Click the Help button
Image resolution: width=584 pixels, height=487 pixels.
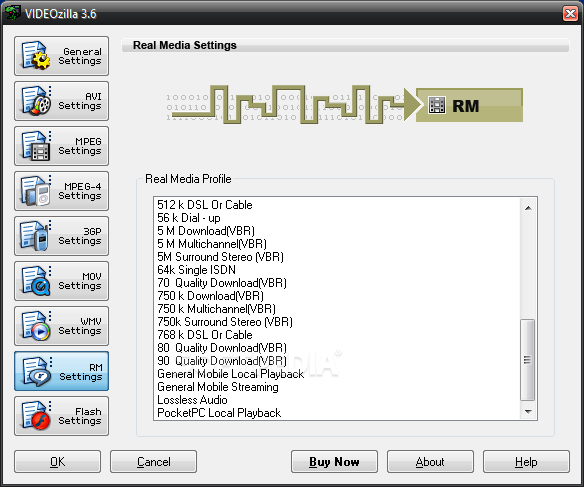[x=526, y=462]
